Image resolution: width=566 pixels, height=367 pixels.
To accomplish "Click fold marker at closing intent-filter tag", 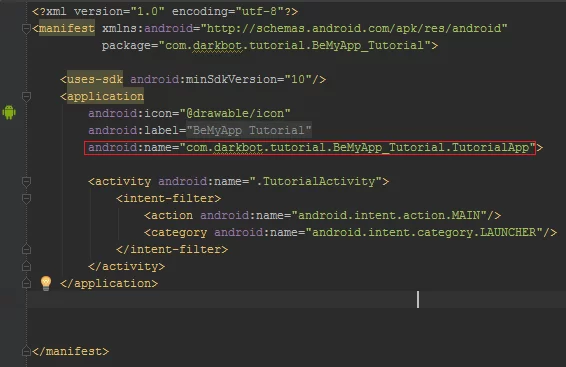I will point(26,249).
